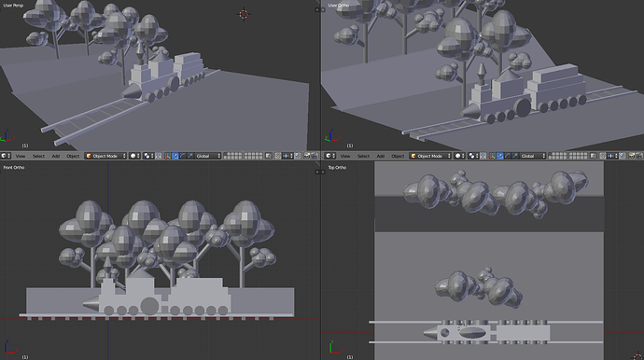The height and width of the screenshot is (360, 644).
Task: Select translate manipulator arrow in User Ortho header
Action: 500,156
